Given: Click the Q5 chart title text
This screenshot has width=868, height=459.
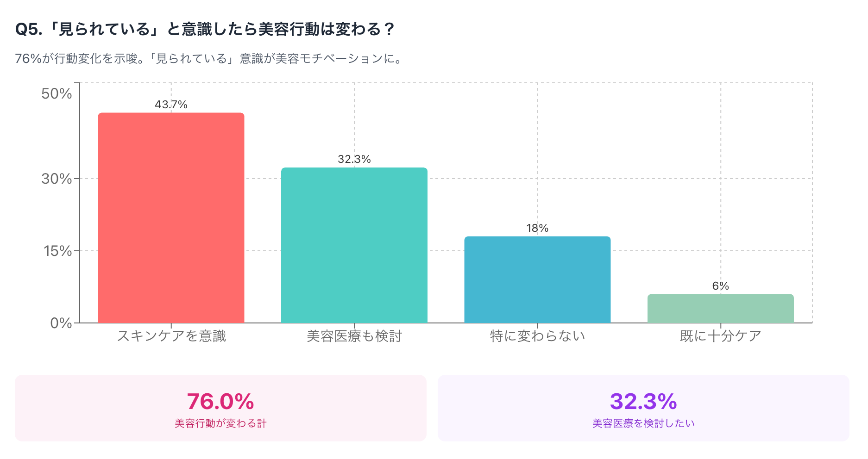Looking at the screenshot, I should coord(205,29).
